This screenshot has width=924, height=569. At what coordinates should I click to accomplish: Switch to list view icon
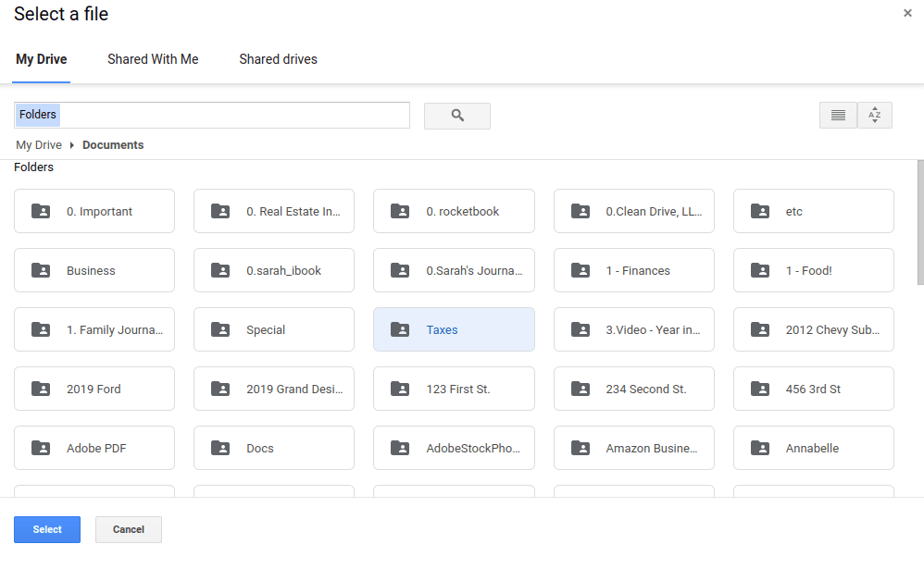coord(838,115)
